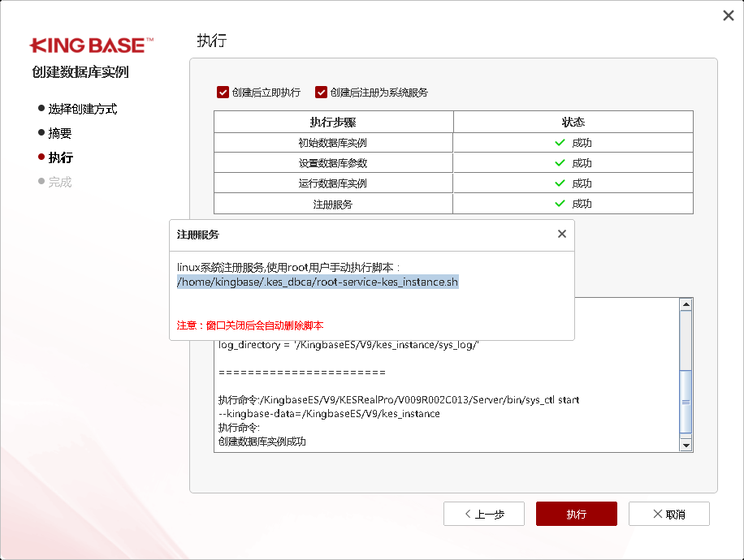The image size is (744, 560).
Task: Click the green checkmark for 初始数据库实例
Action: click(x=560, y=143)
